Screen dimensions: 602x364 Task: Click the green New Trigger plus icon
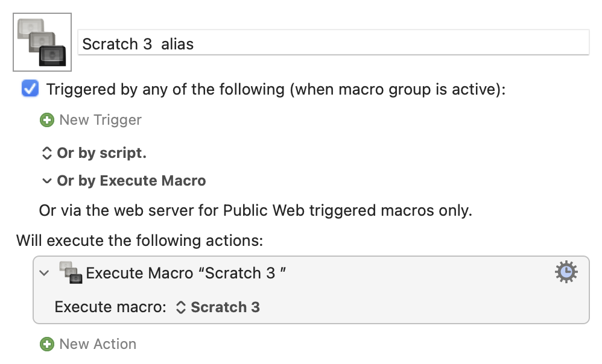click(47, 120)
